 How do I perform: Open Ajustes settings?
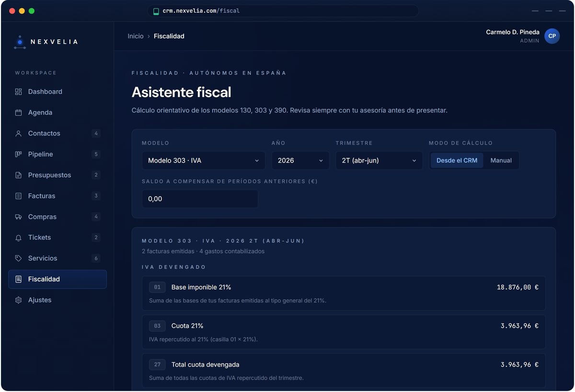click(x=57, y=300)
